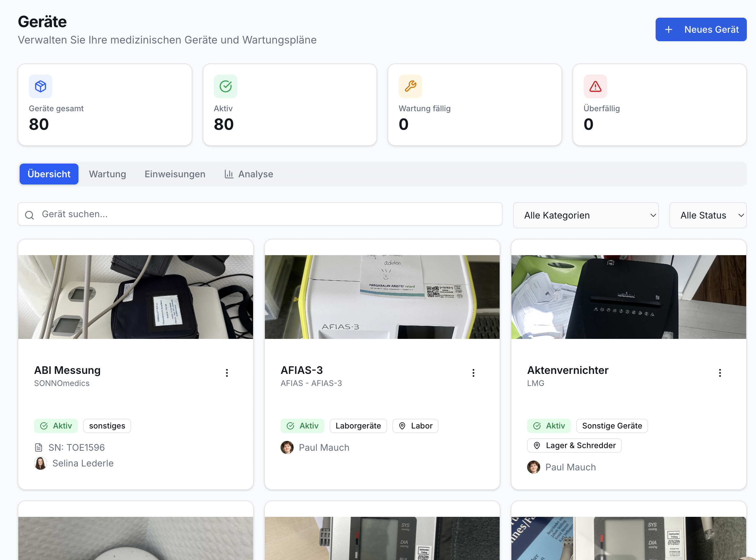This screenshot has height=560, width=756.
Task: Open the Analyse tab
Action: point(249,174)
